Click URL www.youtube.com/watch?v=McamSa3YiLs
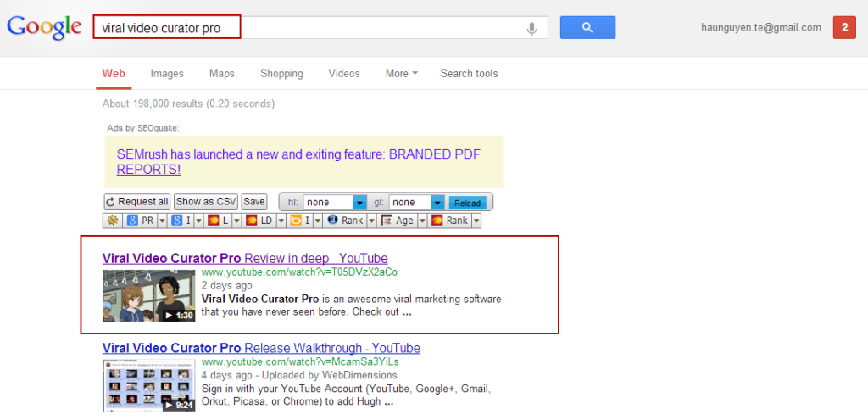 coord(300,361)
